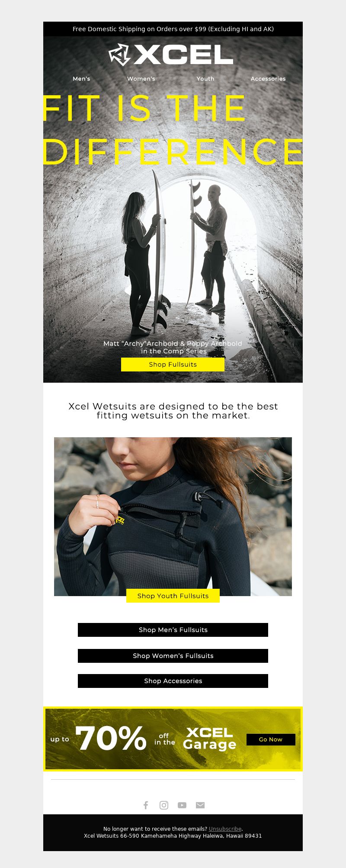Open the YouTube social icon
The height and width of the screenshot is (868, 346).
pos(182,805)
